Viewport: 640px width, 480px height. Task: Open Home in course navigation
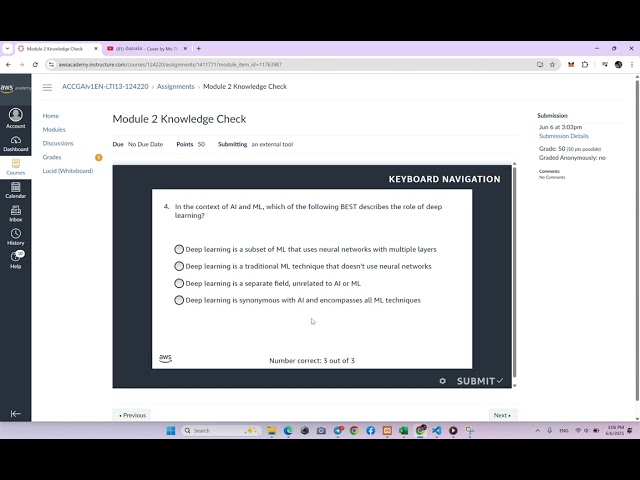[51, 116]
